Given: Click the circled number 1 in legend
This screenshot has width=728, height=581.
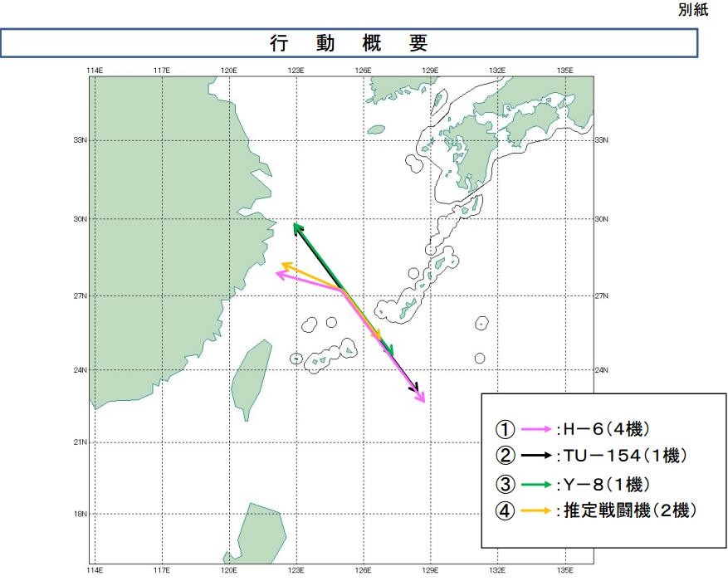Looking at the screenshot, I should [x=505, y=429].
